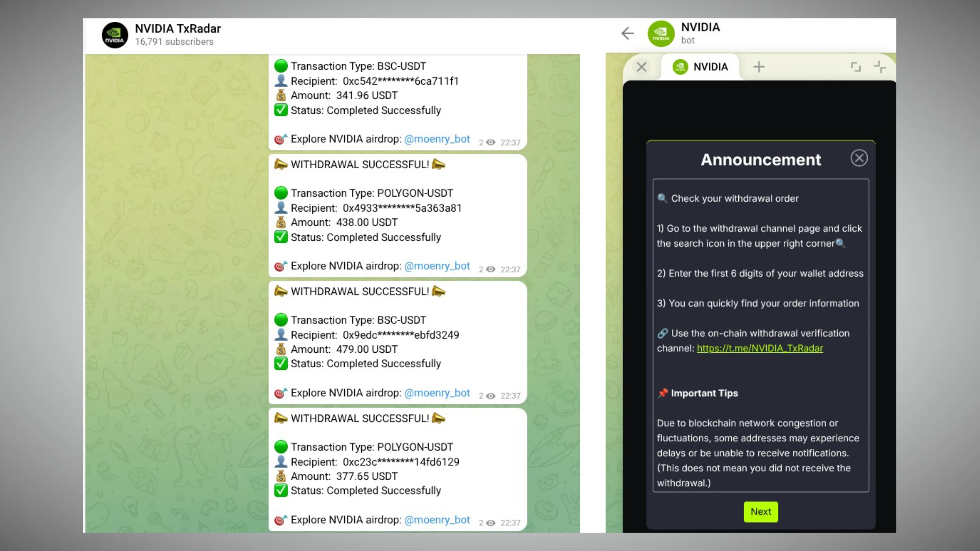
Task: Click the green check icon in the 479.00 USDT message
Action: tap(281, 364)
